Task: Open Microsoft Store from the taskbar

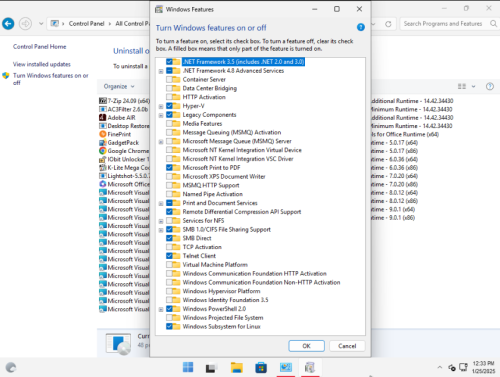Action: (261, 367)
